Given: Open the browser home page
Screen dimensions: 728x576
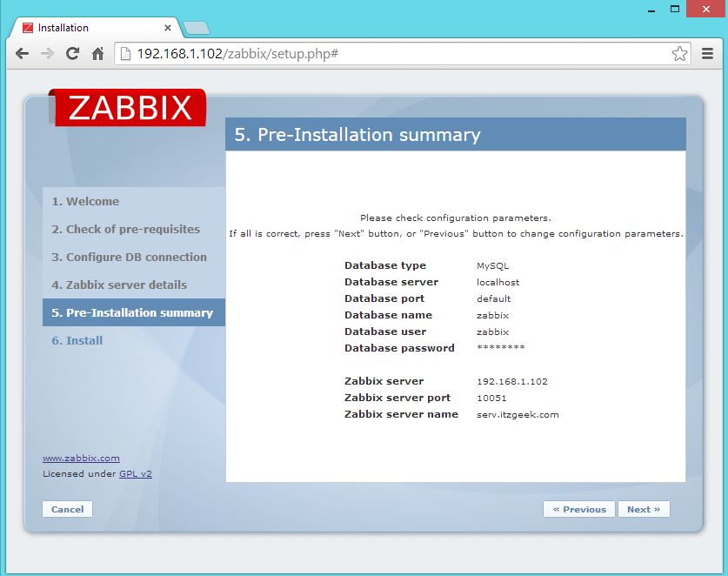Looking at the screenshot, I should (98, 53).
